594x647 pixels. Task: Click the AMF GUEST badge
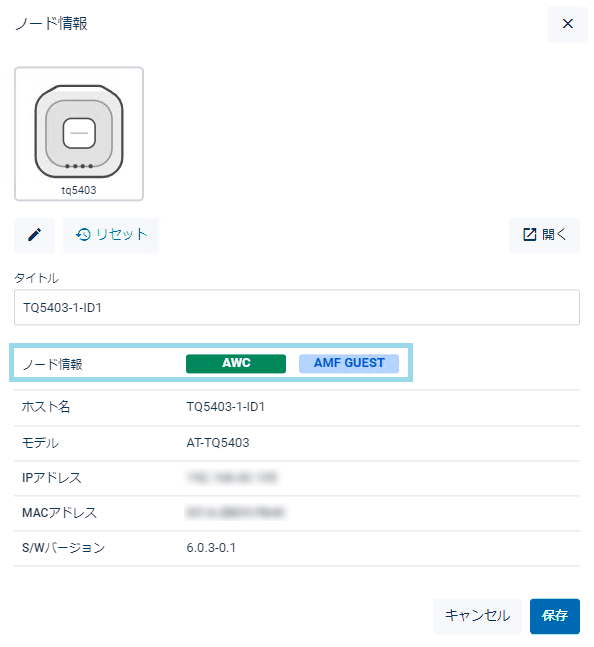pyautogui.click(x=349, y=363)
